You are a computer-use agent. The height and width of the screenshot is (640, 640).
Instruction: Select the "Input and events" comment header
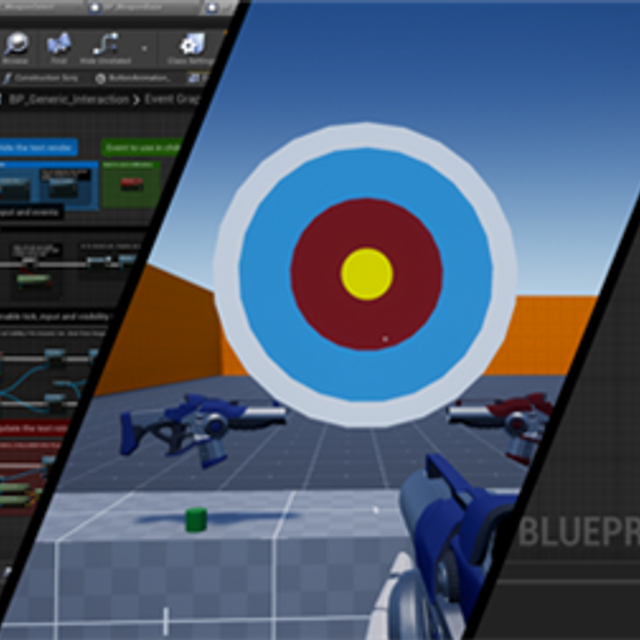click(30, 212)
